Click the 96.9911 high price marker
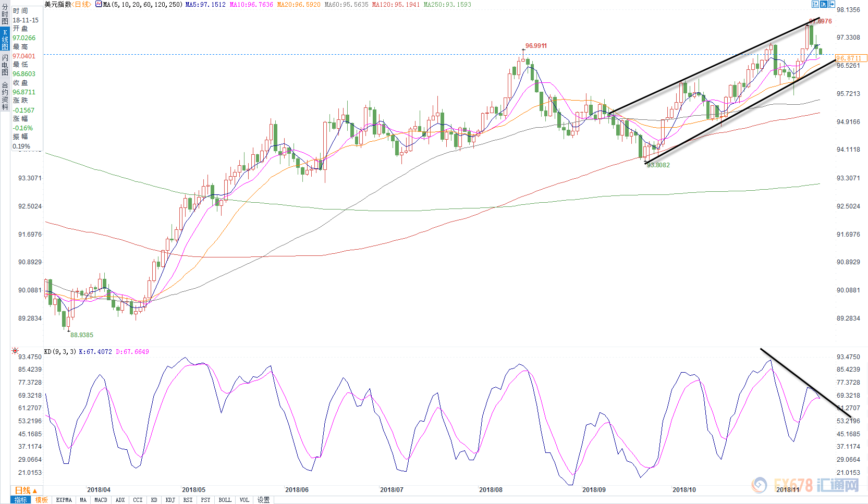 point(536,46)
